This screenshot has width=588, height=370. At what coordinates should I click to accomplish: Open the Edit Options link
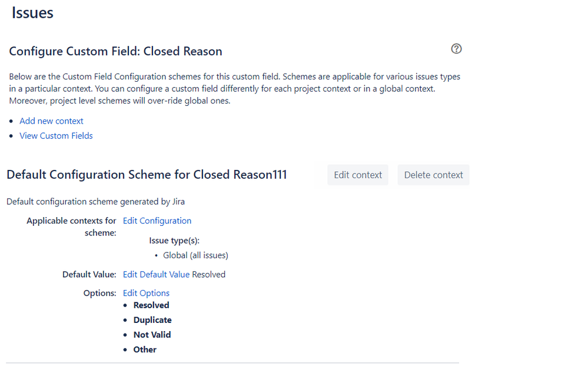pos(146,293)
